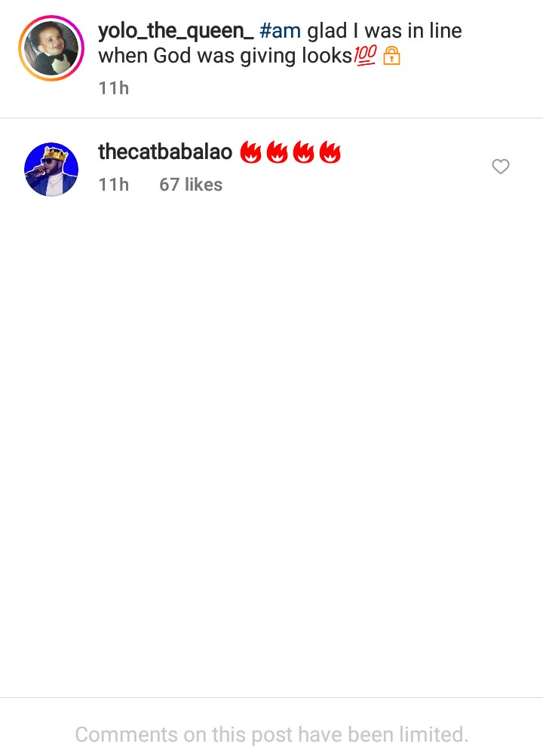Tap the crown on thecatbabalao's avatar

click(x=57, y=155)
